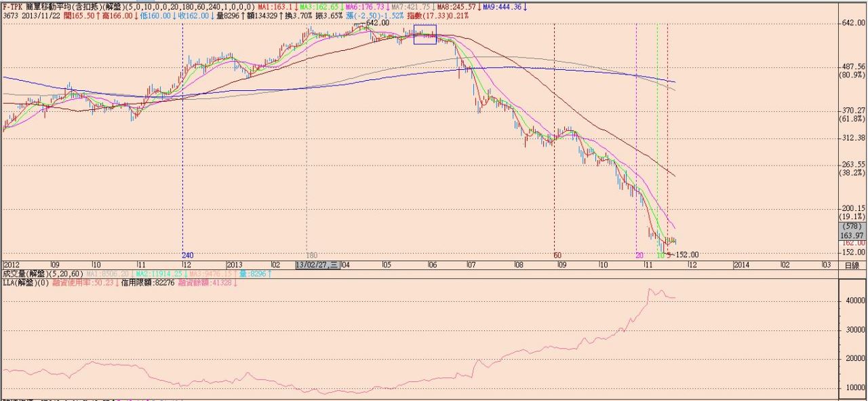Click the 642.00 high price marker label
The width and height of the screenshot is (868, 401).
[377, 23]
